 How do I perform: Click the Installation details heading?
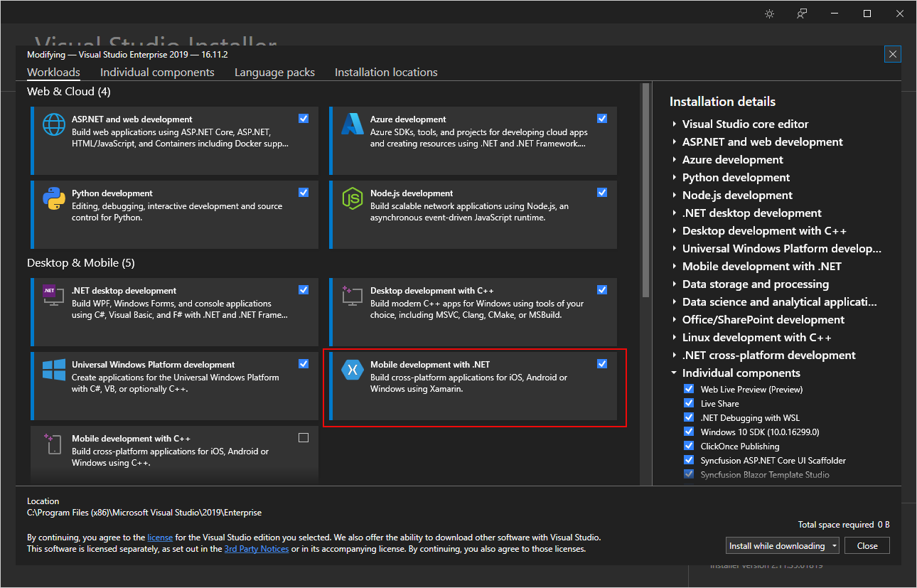(722, 102)
